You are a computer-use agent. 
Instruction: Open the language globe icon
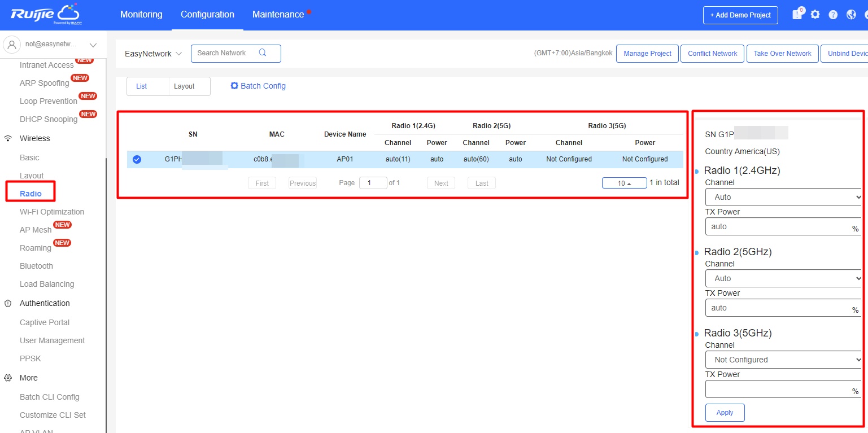851,15
